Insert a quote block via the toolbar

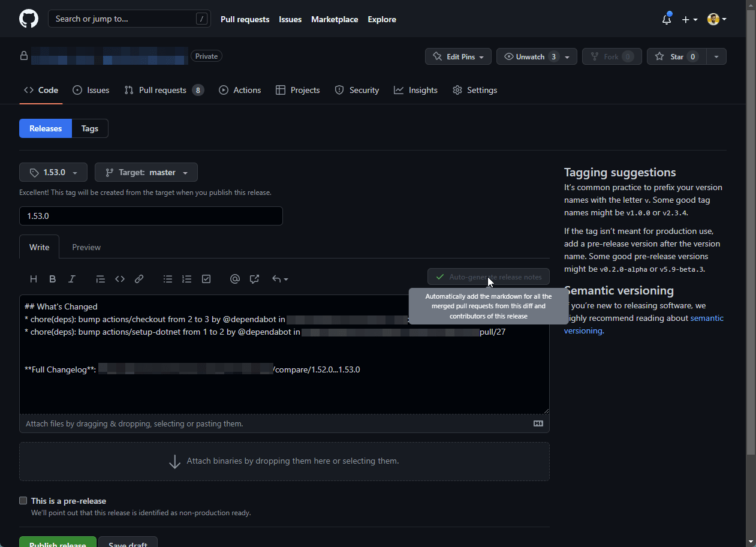[x=100, y=278]
